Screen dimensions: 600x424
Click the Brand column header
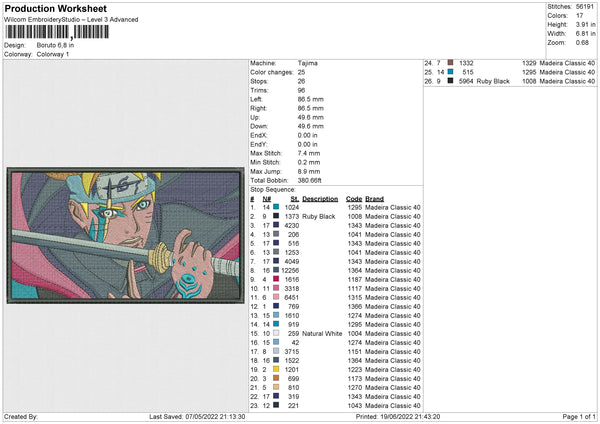coord(374,199)
